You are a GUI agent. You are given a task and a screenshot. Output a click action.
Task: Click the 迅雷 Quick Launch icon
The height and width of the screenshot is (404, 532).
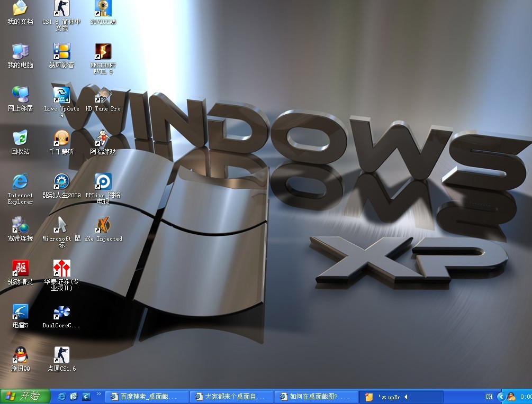[86, 396]
